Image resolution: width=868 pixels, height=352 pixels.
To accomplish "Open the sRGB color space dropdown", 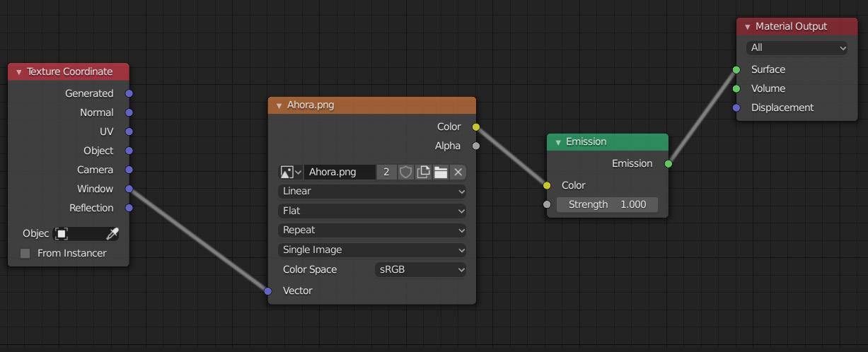I will (x=421, y=269).
